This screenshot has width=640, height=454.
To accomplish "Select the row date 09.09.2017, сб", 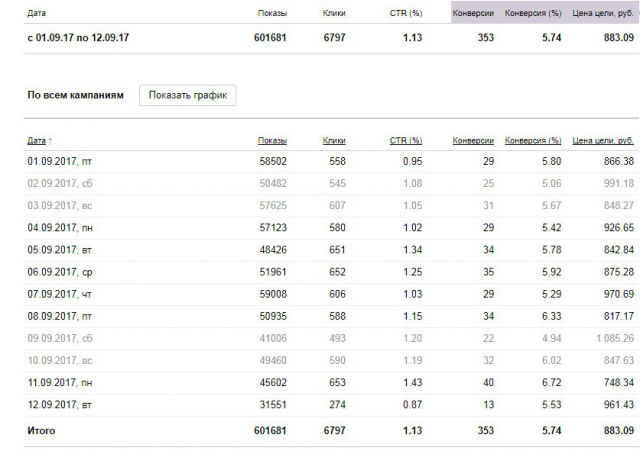I will tap(60, 338).
